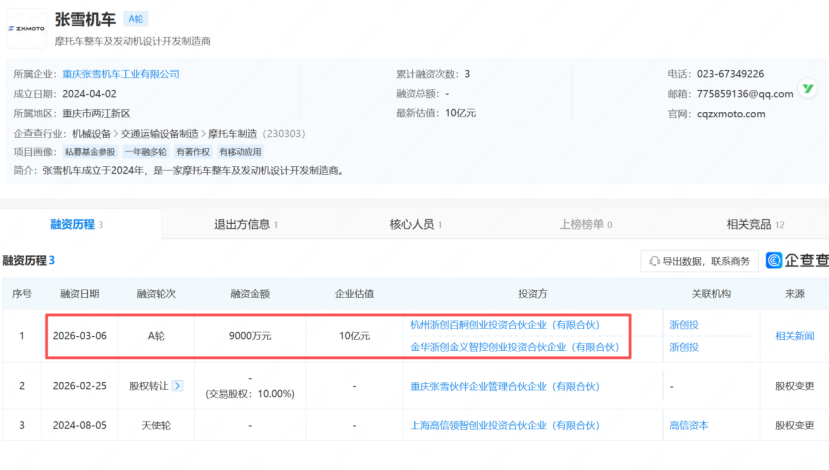Open investor 杭州浙创百舸创业投资合伙企业 link
The width and height of the screenshot is (829, 470).
coord(504,324)
